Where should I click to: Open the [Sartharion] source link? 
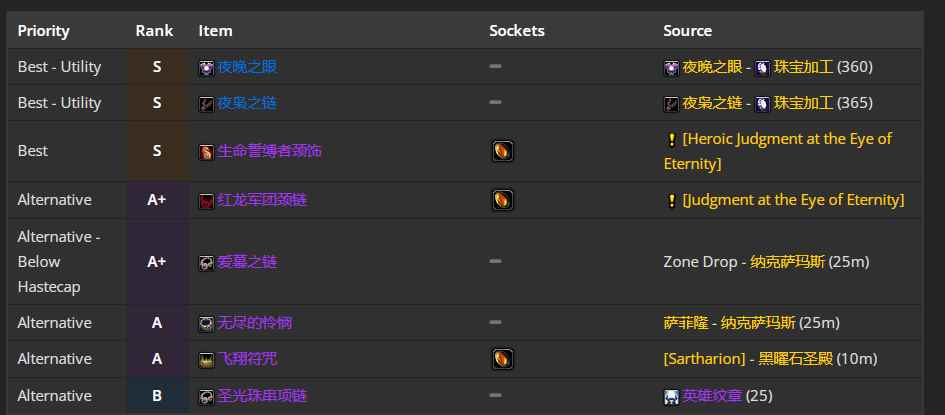tap(704, 359)
